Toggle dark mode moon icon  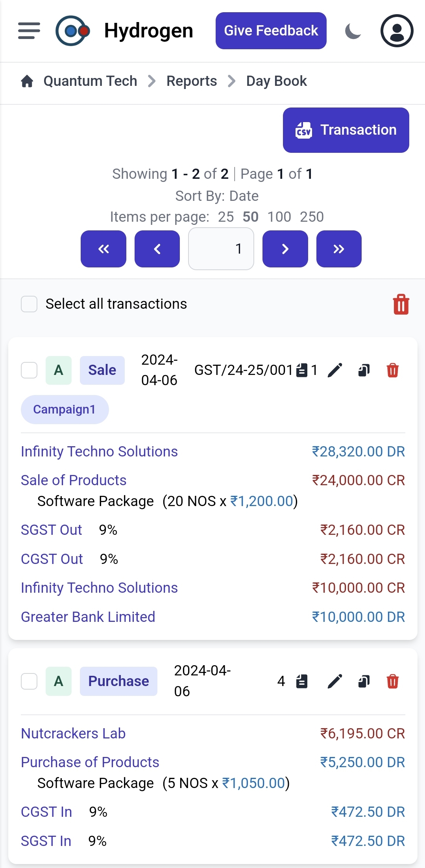(353, 31)
